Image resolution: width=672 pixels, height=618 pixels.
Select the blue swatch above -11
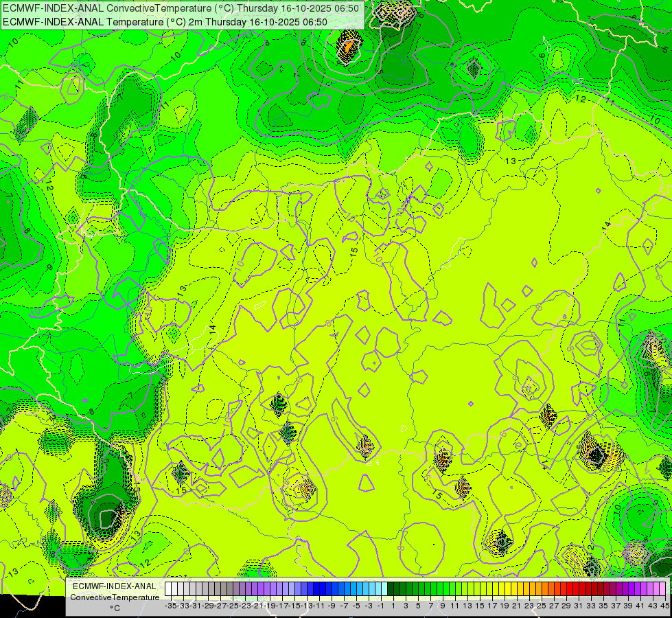point(316,589)
